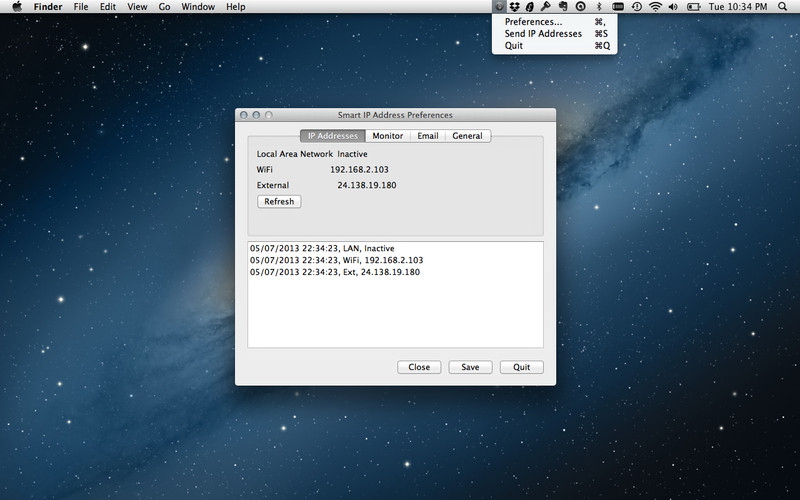The image size is (800, 500).
Task: Click the volume speaker icon
Action: pyautogui.click(x=673, y=7)
